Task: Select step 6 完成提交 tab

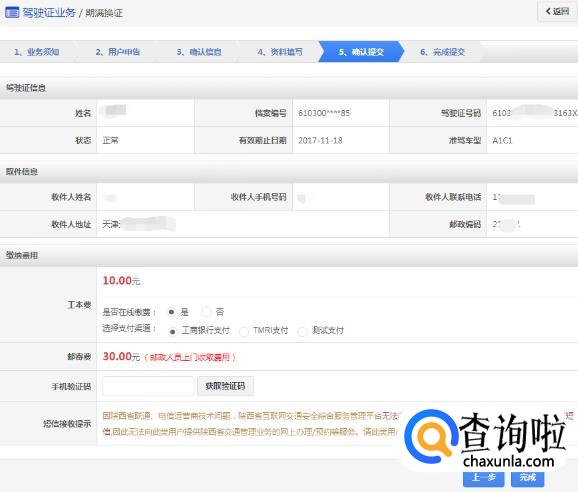Action: [x=442, y=52]
